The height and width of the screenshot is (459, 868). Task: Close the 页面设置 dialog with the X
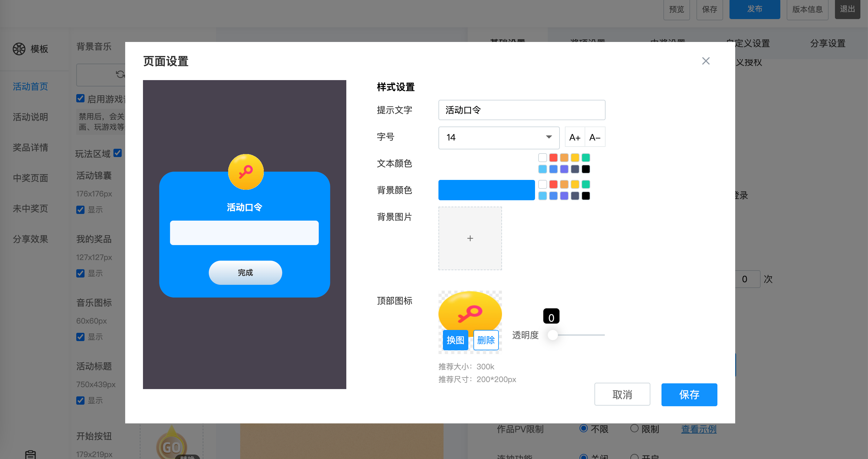coord(706,61)
